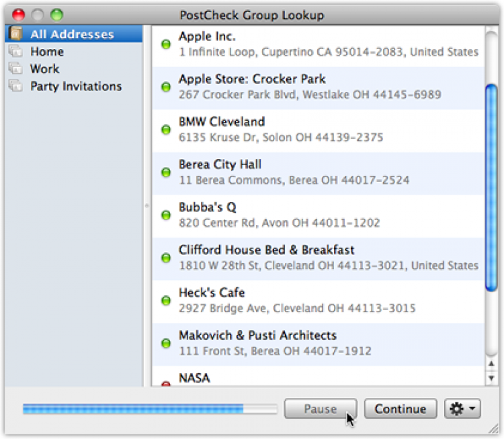Click the lookup progress bar
Screen dimensions: 504x439
click(x=150, y=409)
